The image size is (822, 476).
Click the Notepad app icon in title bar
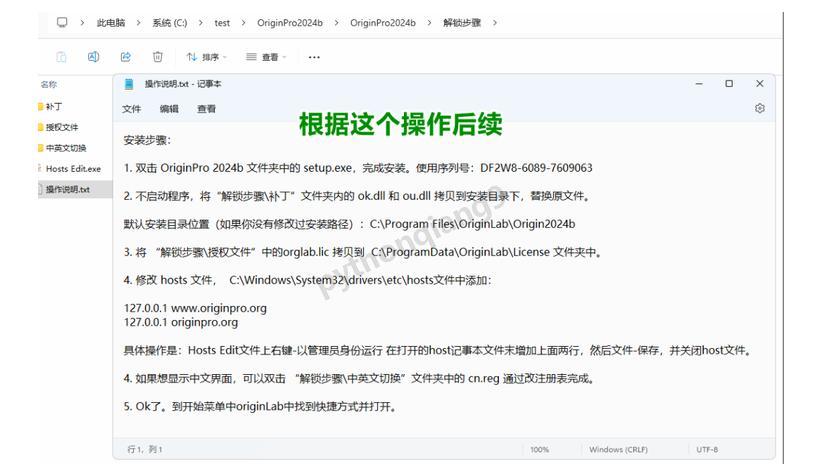129,84
